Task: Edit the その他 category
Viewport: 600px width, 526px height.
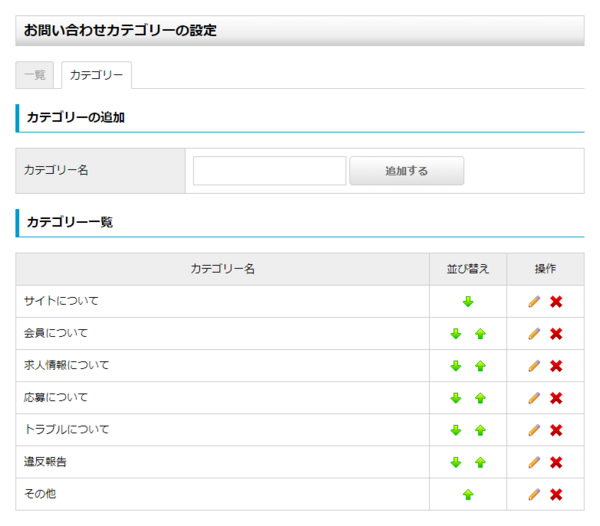Action: (534, 495)
